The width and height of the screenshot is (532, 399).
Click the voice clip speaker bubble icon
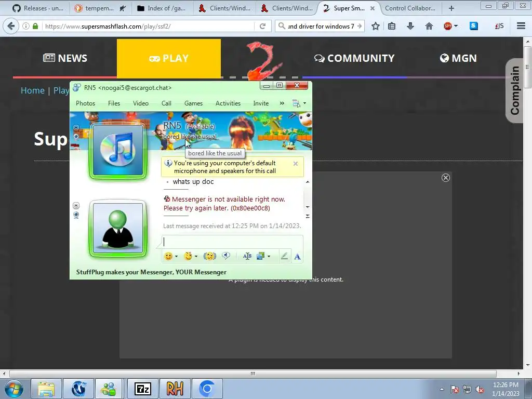[x=226, y=256]
